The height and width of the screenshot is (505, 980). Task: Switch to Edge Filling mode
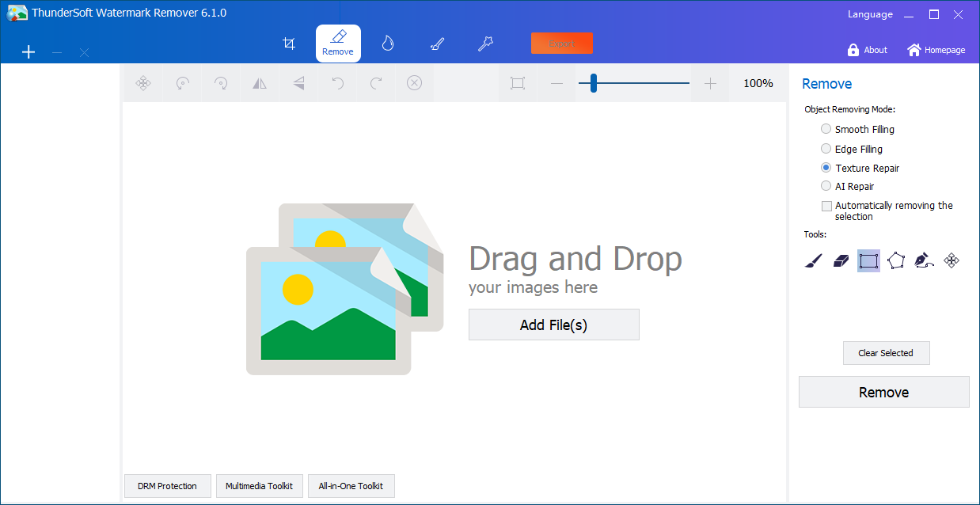pyautogui.click(x=826, y=148)
